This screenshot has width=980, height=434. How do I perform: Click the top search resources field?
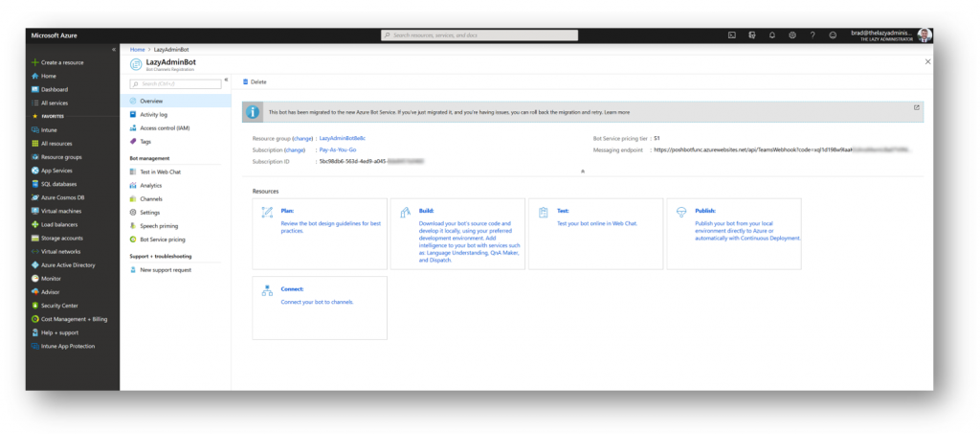[x=479, y=35]
